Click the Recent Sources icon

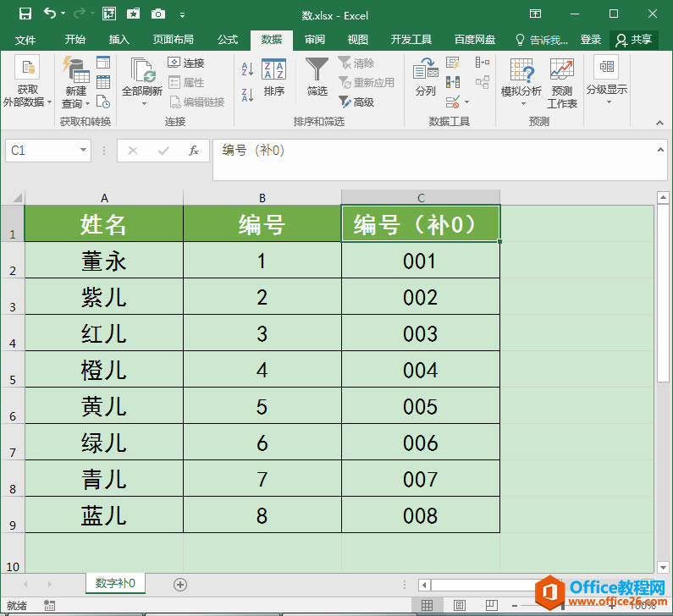pyautogui.click(x=103, y=102)
